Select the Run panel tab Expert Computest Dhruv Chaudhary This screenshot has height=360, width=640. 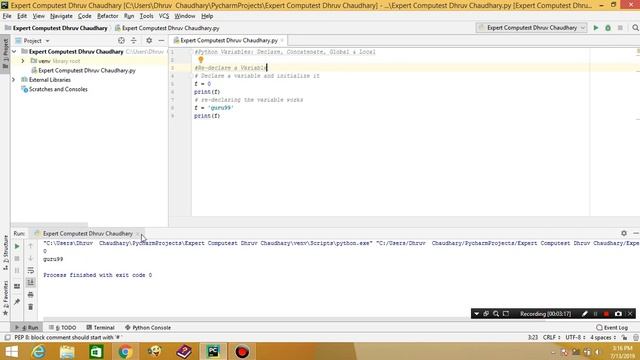coord(88,233)
